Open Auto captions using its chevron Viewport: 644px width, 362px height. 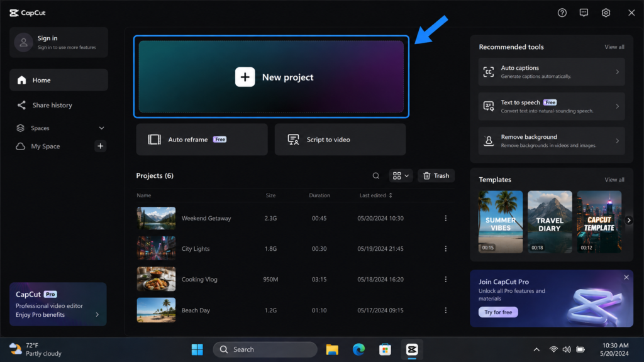coord(618,72)
